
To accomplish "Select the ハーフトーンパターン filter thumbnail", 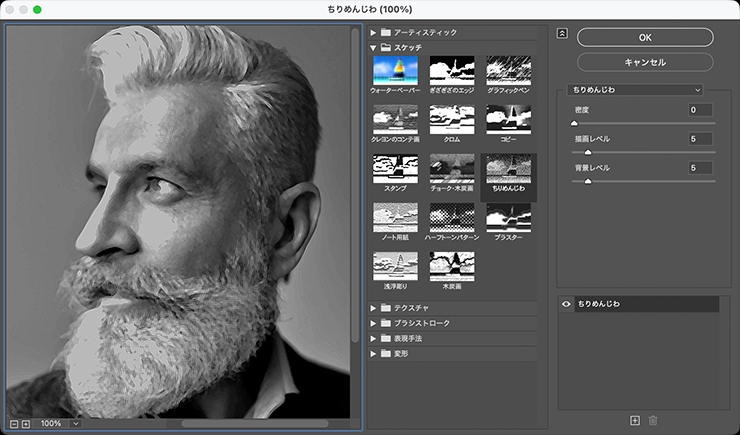I will [451, 217].
